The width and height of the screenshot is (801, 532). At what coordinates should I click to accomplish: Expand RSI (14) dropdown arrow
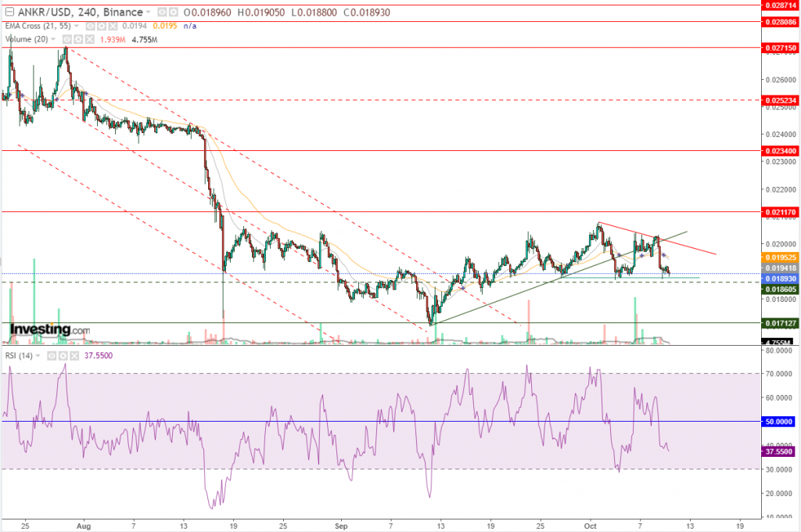pyautogui.click(x=38, y=356)
